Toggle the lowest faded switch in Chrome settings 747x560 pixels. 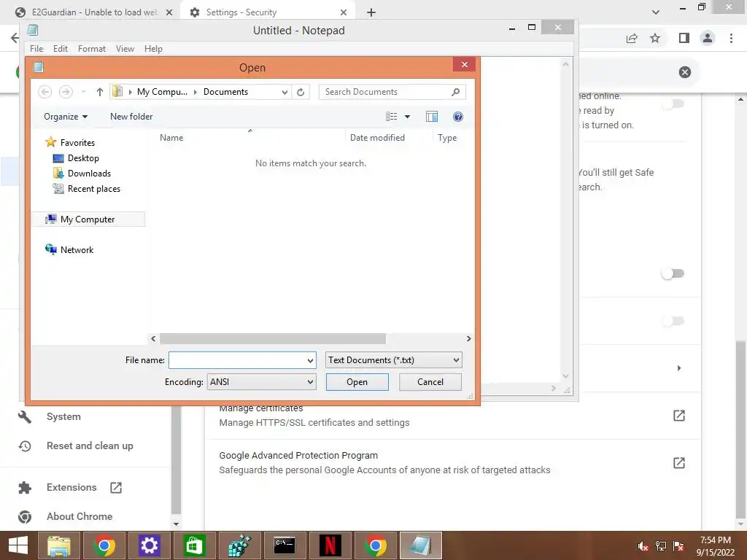(x=673, y=322)
